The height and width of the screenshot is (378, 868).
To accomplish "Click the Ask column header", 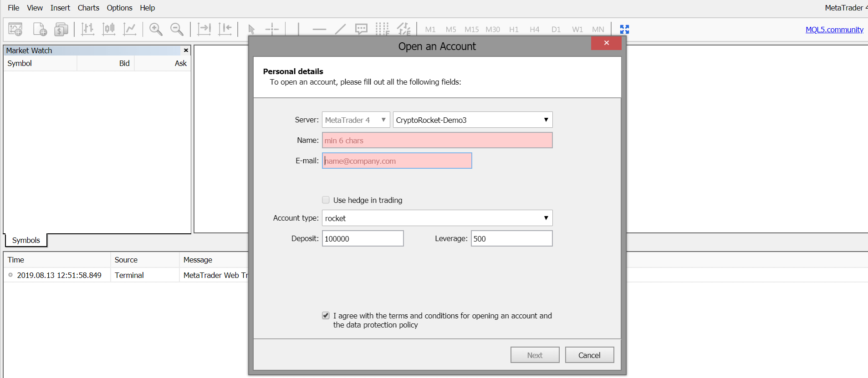I will [x=163, y=63].
